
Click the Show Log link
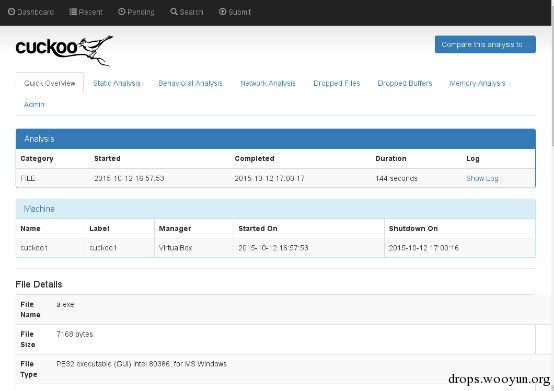(x=482, y=178)
